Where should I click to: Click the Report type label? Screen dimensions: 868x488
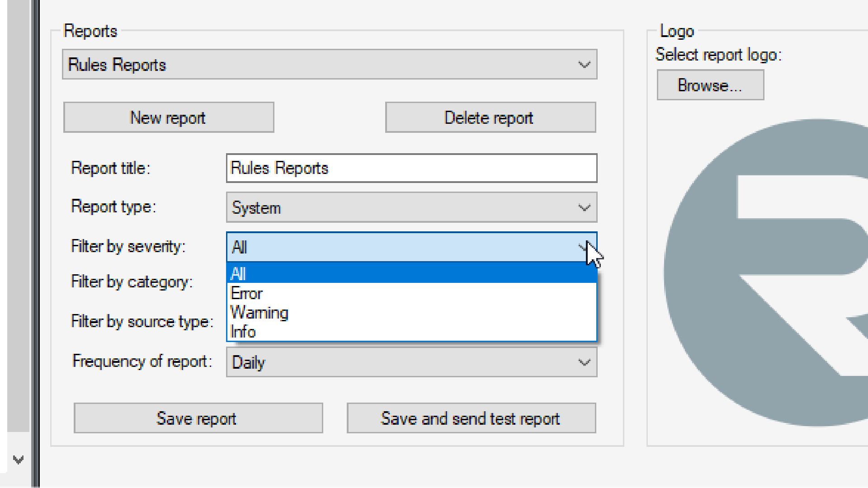(113, 206)
